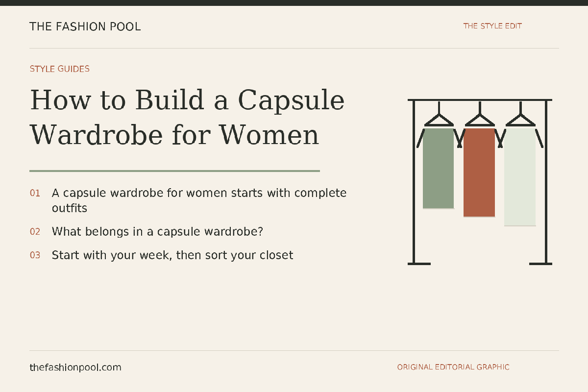Screen dimensions: 588x392
Task: Click the hanger above the green garment
Action: click(439, 114)
